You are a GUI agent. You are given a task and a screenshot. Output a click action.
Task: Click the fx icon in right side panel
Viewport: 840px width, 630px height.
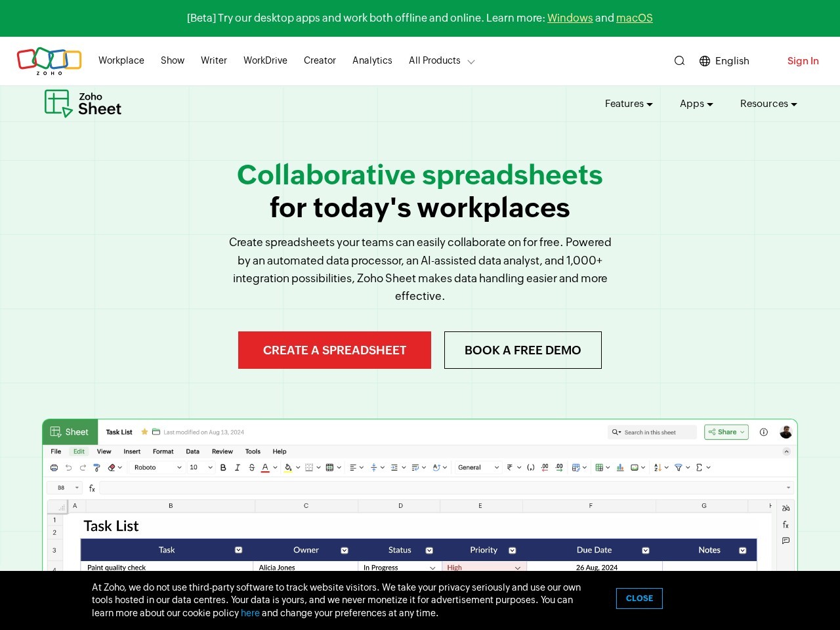point(786,524)
